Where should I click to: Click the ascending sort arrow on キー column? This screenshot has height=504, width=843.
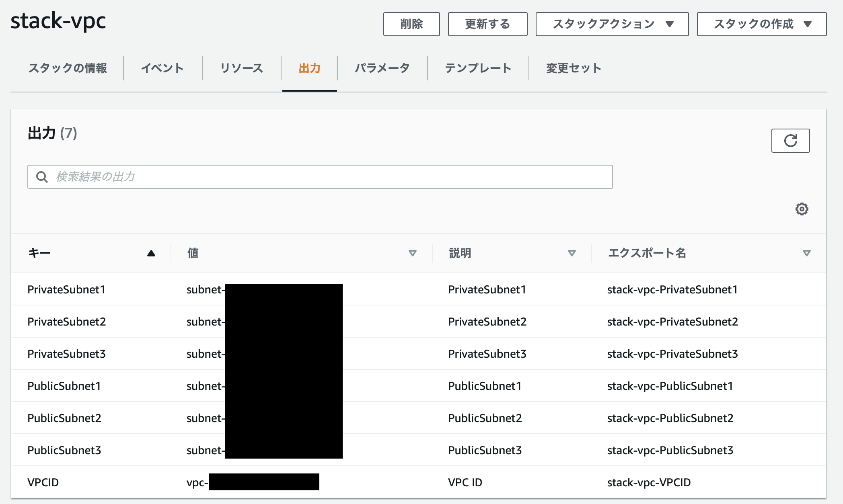[151, 253]
